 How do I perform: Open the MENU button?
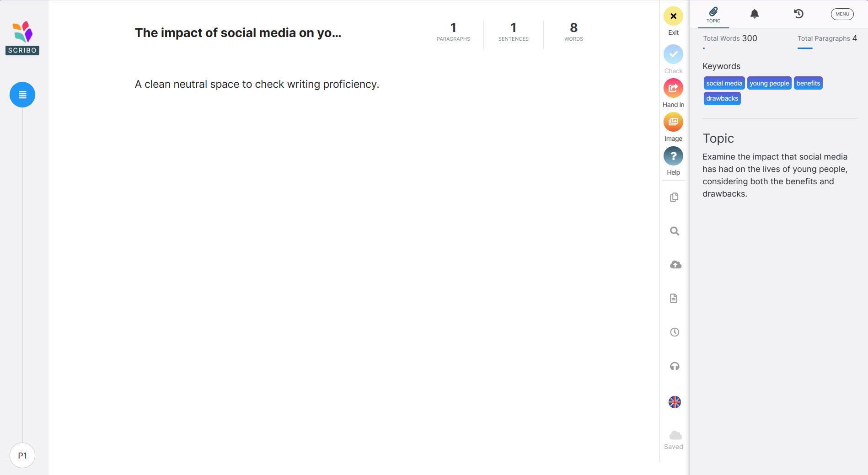[842, 14]
